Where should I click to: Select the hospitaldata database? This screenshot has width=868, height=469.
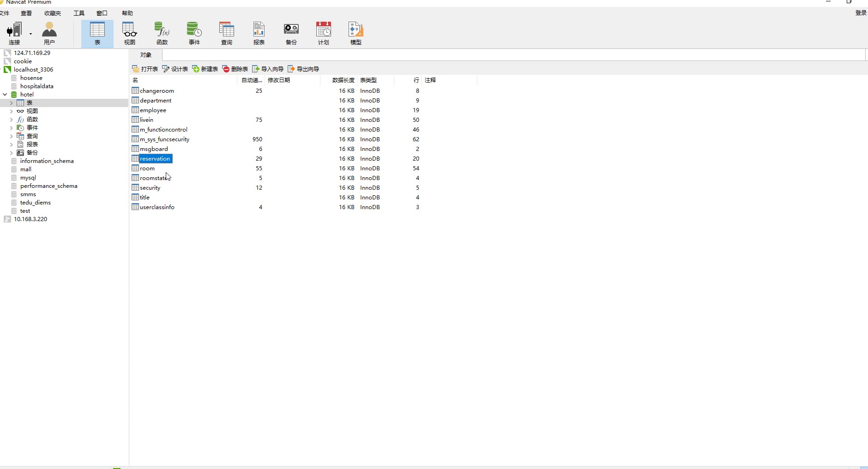[x=36, y=86]
